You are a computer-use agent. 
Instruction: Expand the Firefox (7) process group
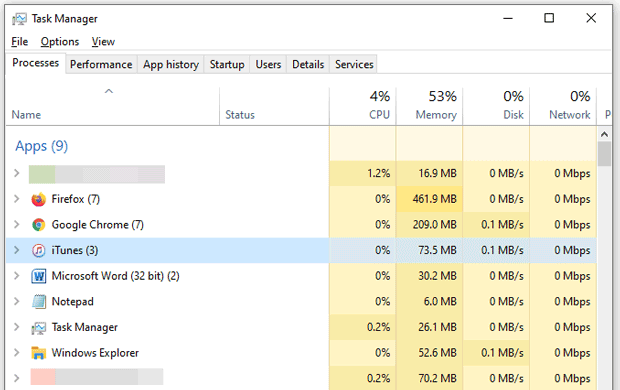click(x=16, y=199)
